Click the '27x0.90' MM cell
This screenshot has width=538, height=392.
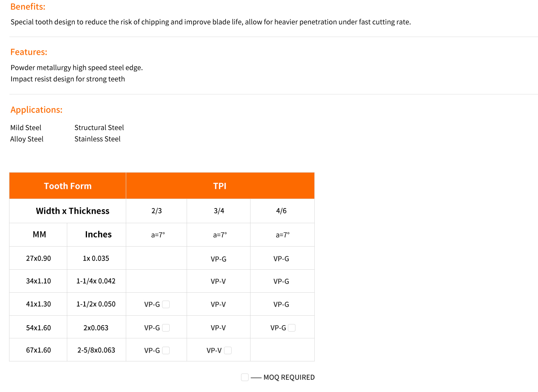click(39, 258)
